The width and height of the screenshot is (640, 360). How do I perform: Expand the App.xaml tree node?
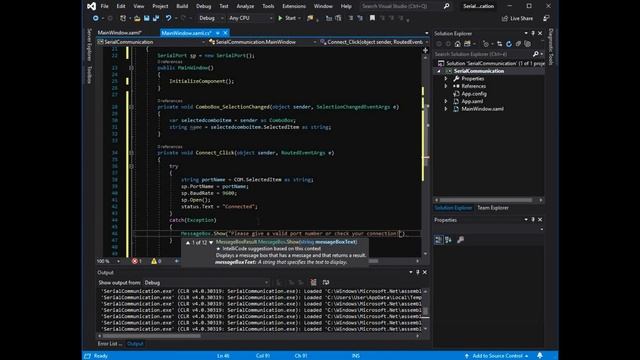pyautogui.click(x=446, y=101)
